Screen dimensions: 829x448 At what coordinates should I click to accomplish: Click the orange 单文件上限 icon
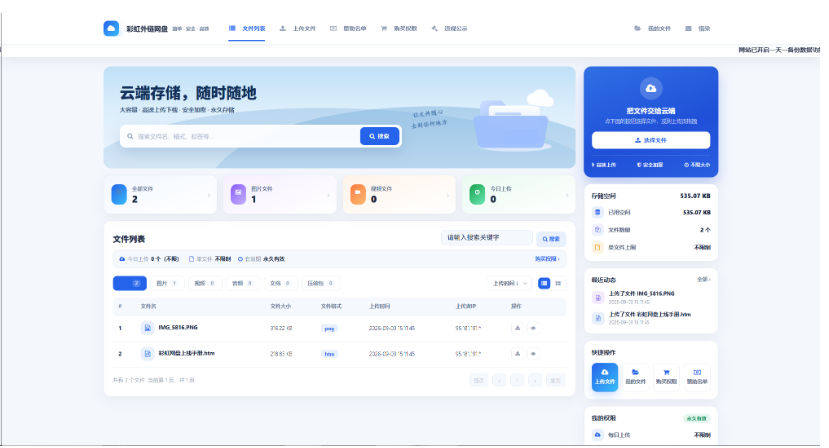pos(597,247)
